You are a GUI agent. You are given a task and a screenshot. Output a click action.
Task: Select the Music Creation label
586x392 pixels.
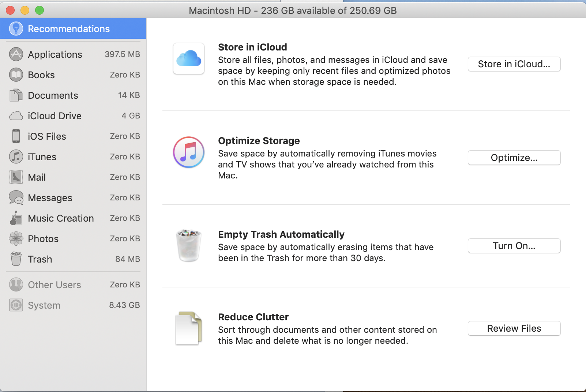61,218
